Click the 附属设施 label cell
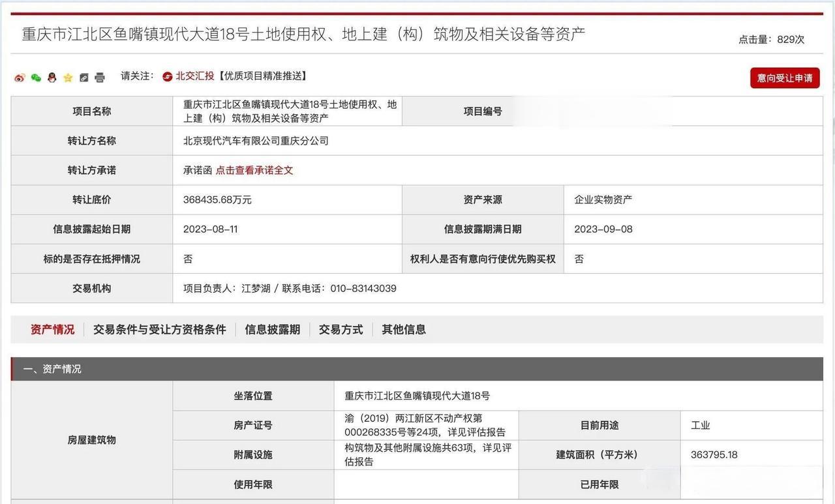The image size is (835, 504). [x=253, y=454]
